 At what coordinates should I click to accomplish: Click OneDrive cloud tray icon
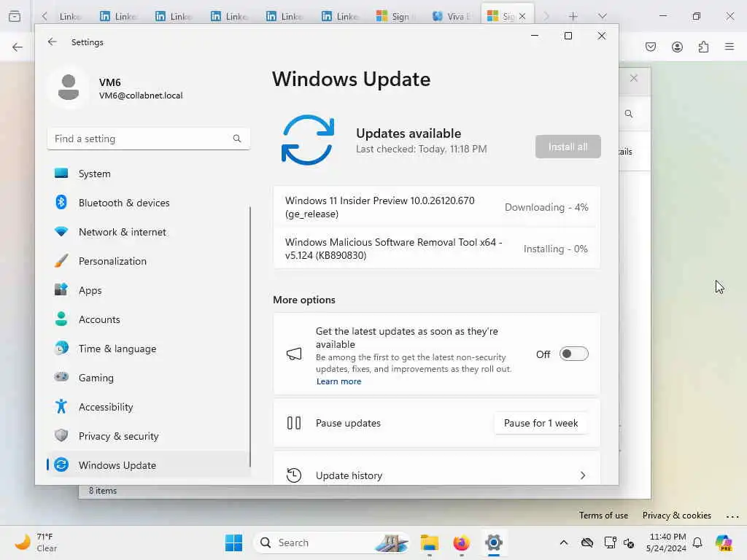(x=587, y=542)
